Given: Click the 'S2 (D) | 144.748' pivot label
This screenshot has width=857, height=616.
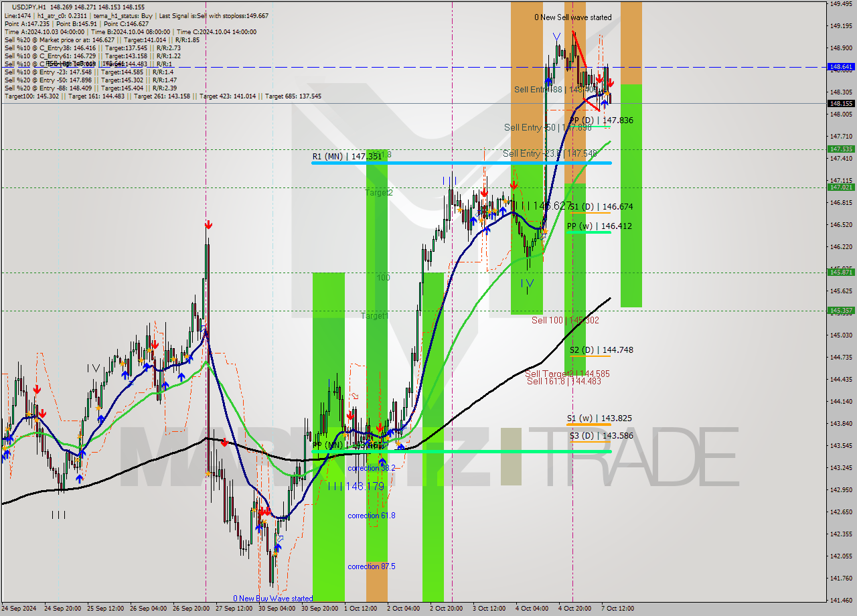Looking at the screenshot, I should click(601, 350).
